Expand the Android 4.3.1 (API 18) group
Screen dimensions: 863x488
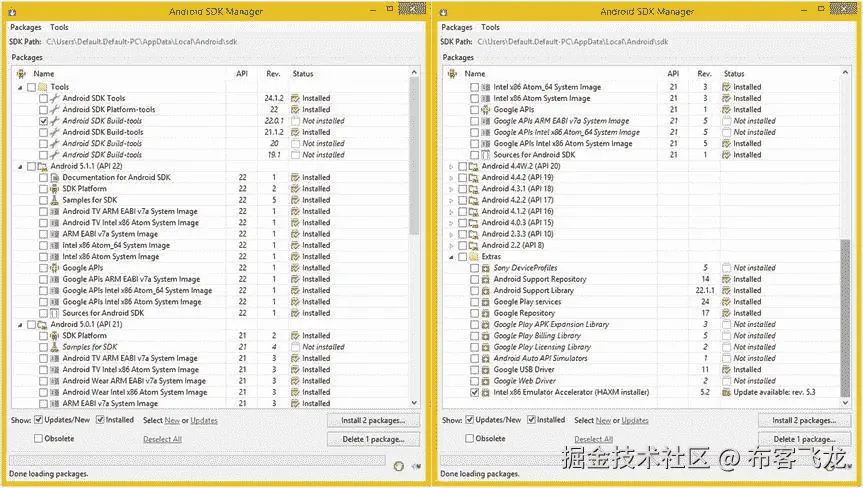[451, 189]
